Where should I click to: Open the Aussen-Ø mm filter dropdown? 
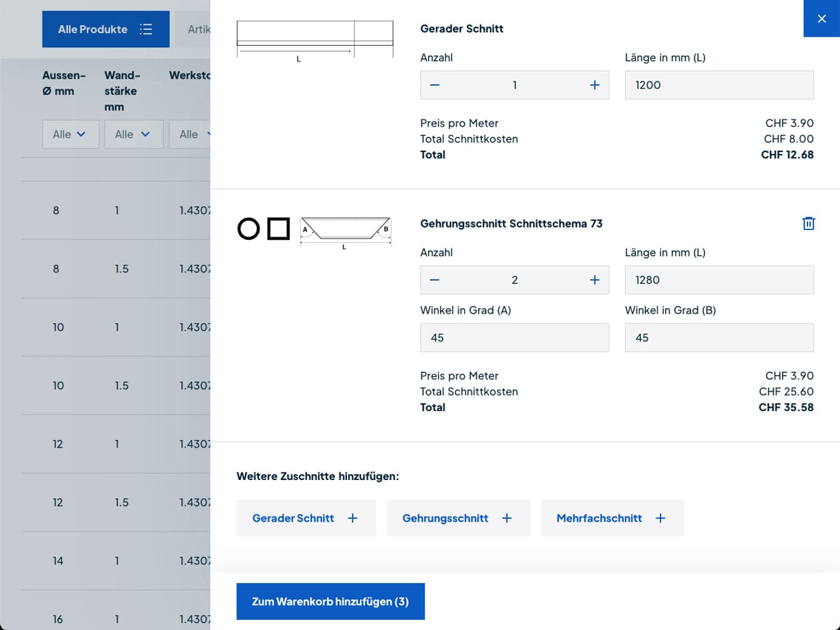(70, 134)
